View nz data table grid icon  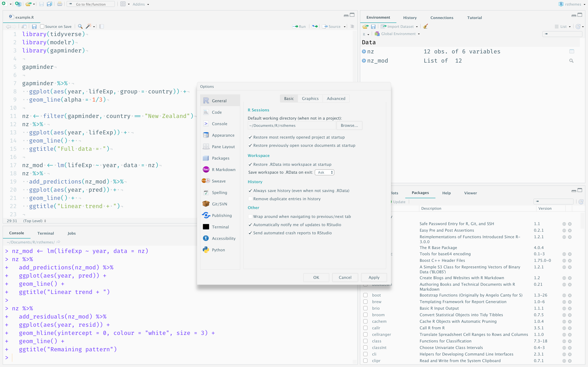571,51
